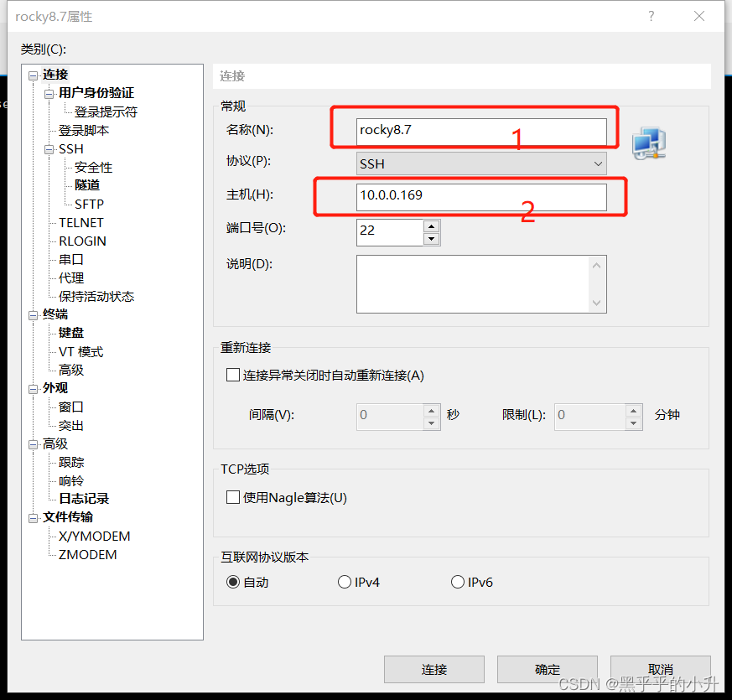Select 代理 in the category tree

tap(71, 278)
